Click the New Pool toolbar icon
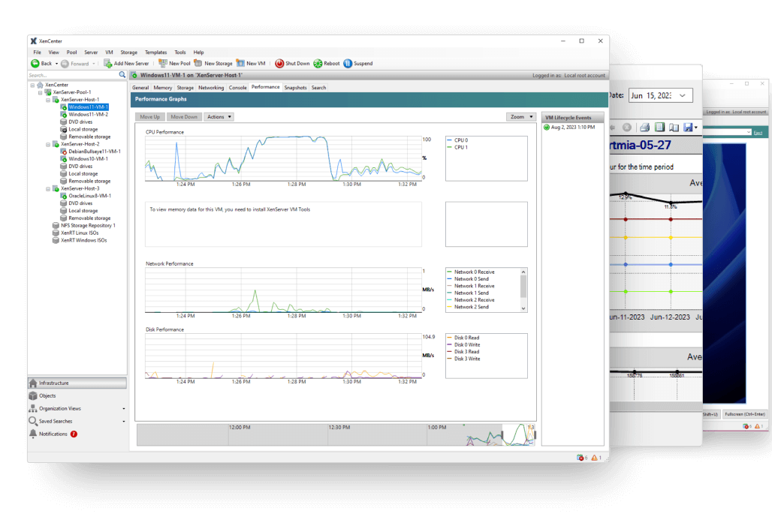 [x=163, y=64]
